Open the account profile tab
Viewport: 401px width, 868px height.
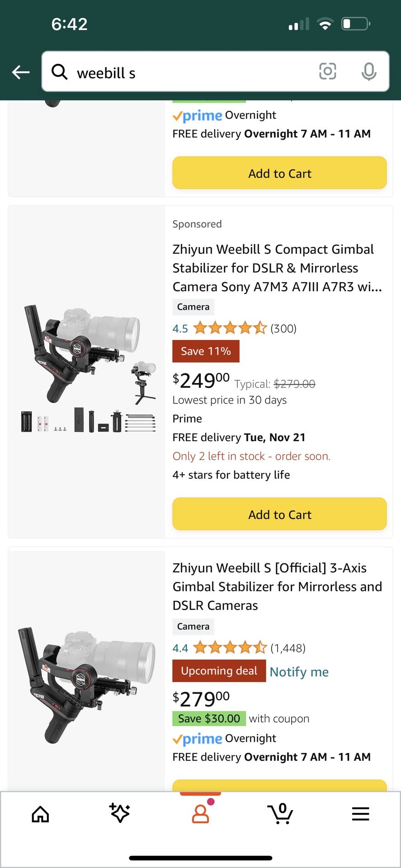[200, 813]
